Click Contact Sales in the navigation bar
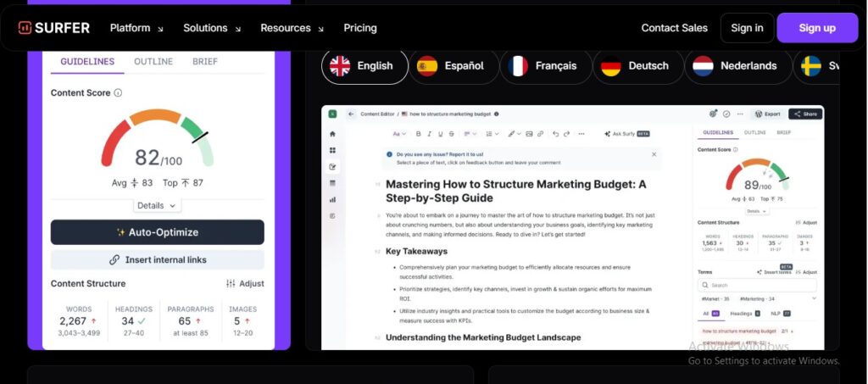 [674, 28]
